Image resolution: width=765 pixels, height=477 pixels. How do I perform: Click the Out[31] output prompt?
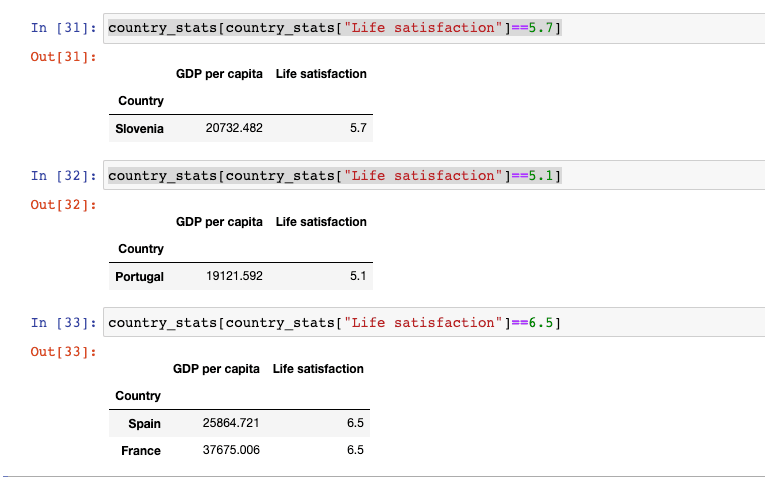pos(64,57)
